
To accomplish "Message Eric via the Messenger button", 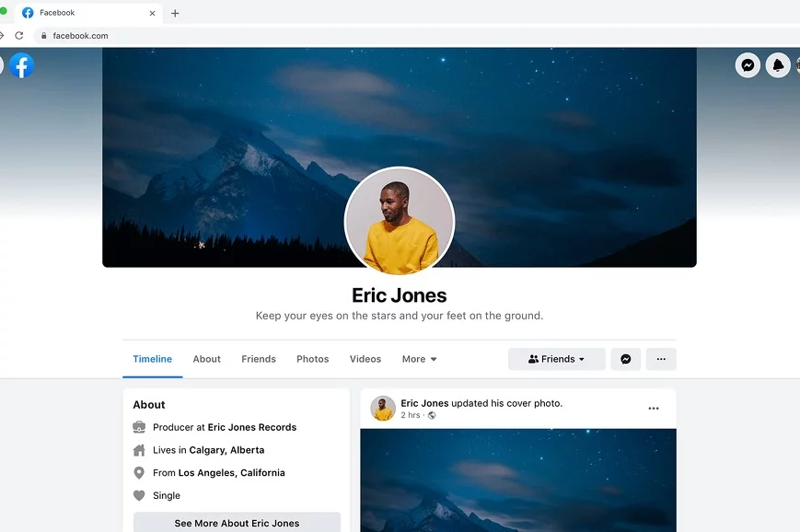I will tap(625, 359).
